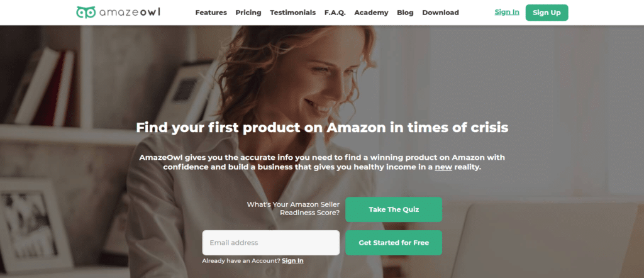Open the Blog link in navigation
Viewport: 644px width, 278px height.
(x=406, y=13)
